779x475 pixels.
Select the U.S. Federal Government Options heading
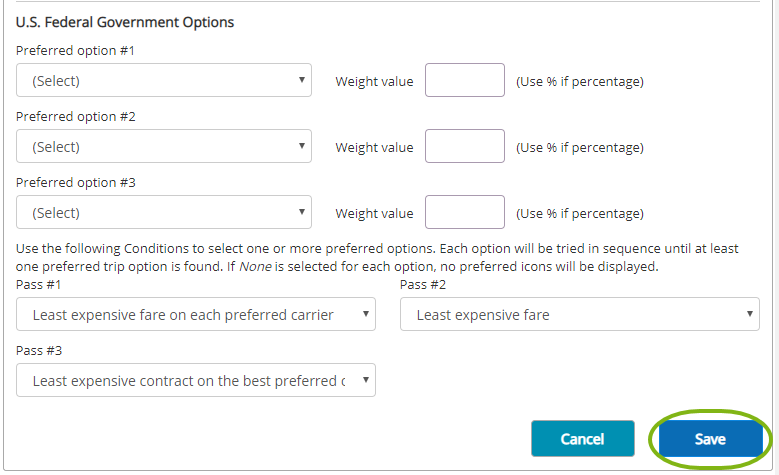click(125, 22)
